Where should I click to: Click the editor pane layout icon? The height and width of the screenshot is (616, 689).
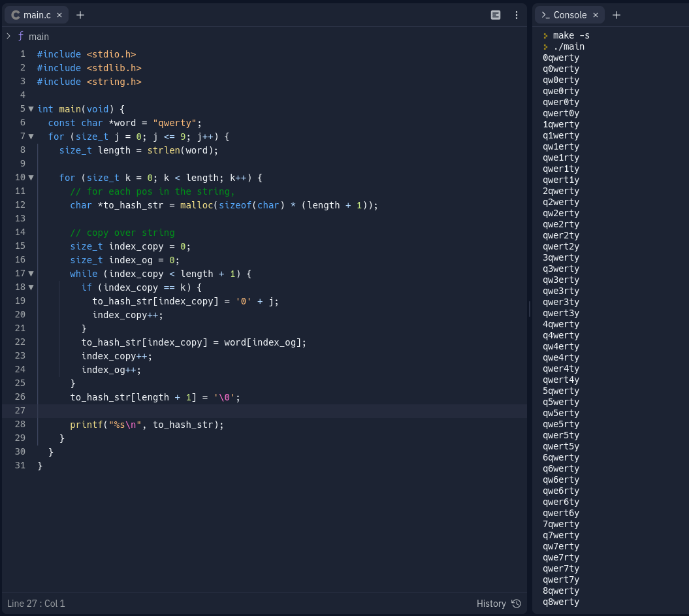click(x=496, y=15)
